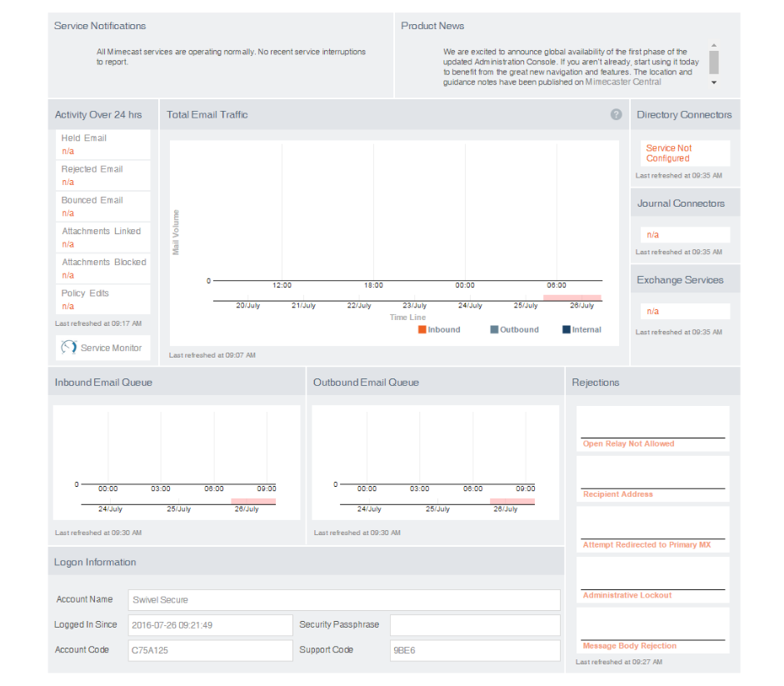Click the Service Monitor gauge icon
This screenshot has height=686, width=784.
point(69,348)
